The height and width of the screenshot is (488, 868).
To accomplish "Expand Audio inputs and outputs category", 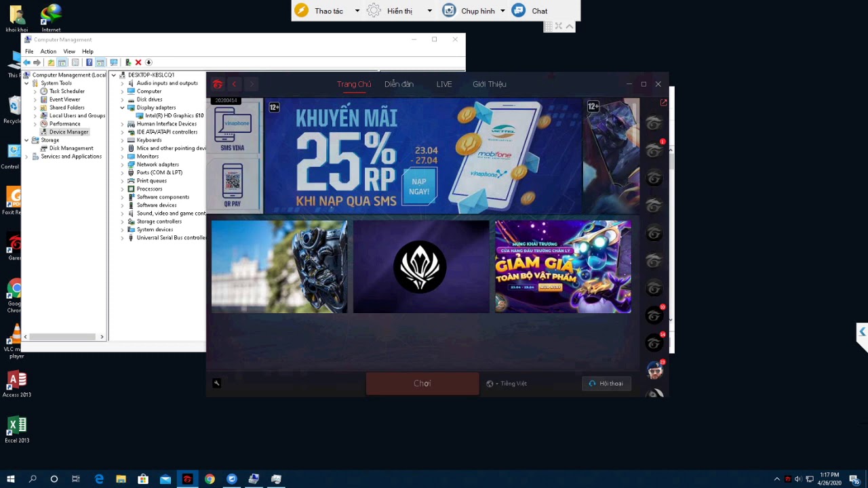I will 123,83.
